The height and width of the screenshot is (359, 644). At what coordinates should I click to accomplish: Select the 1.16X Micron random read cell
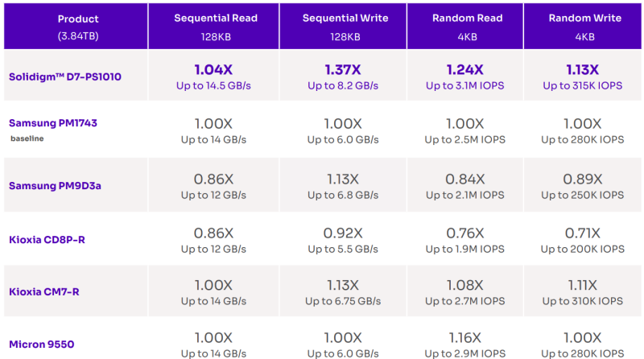[465, 339]
